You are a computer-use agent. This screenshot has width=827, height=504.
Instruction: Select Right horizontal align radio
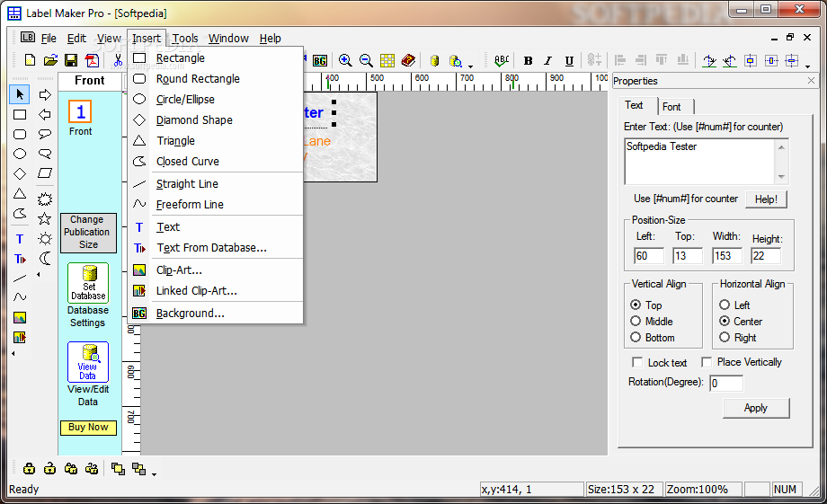pyautogui.click(x=725, y=338)
